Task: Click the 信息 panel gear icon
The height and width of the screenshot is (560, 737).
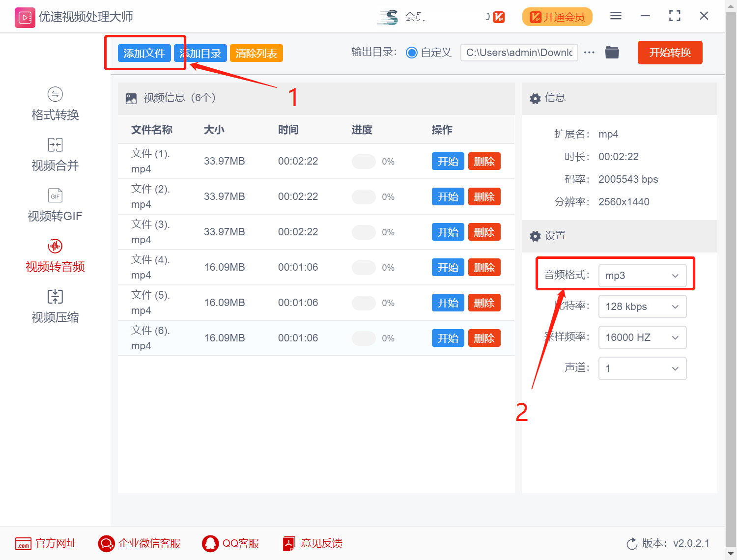Action: click(x=535, y=98)
